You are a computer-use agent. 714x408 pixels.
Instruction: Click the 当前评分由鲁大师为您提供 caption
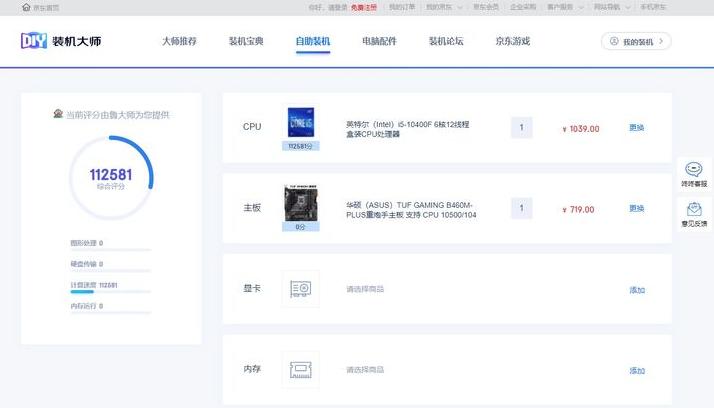tap(117, 115)
